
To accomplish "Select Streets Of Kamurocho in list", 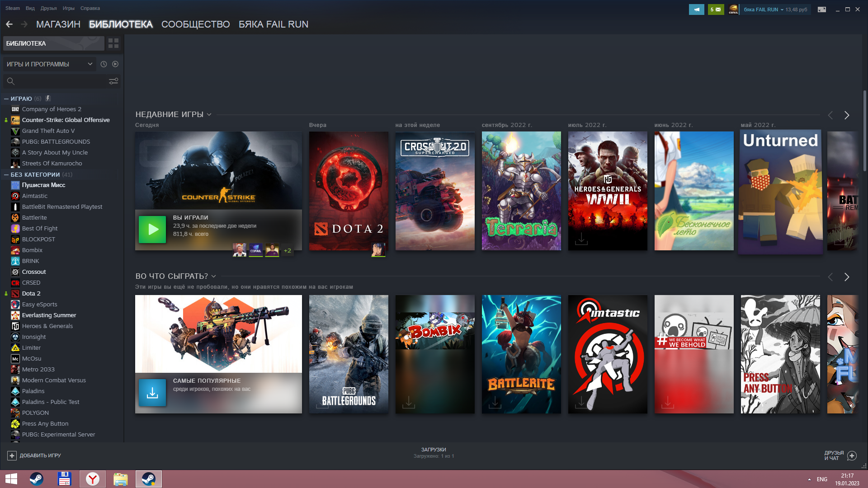I will click(x=52, y=163).
